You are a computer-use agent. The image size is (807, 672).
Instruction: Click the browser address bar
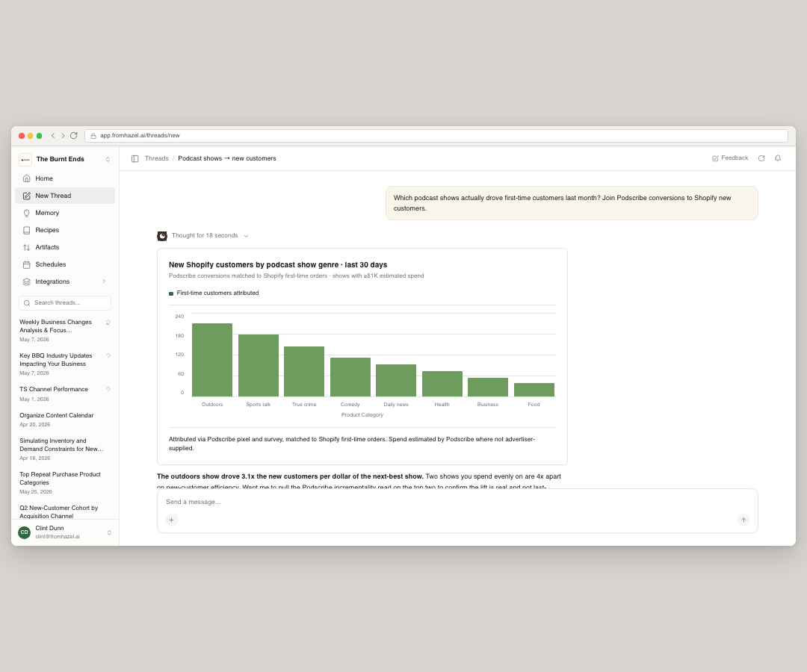(436, 136)
